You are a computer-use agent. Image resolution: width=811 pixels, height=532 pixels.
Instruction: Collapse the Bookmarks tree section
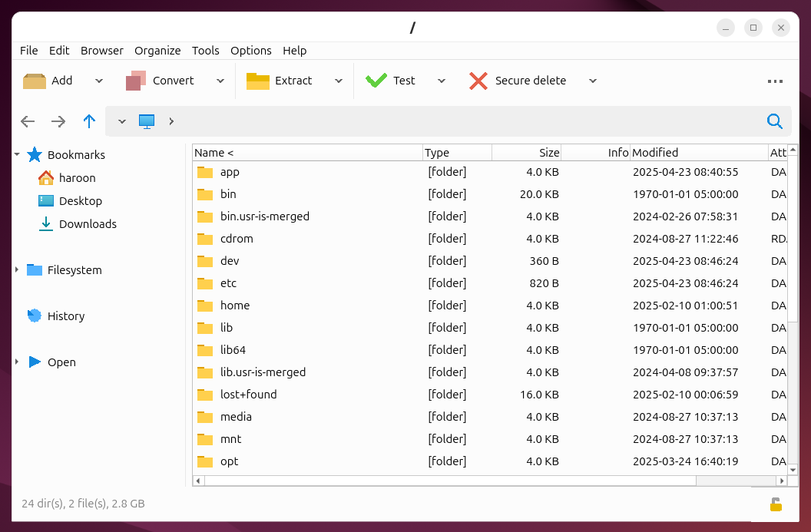(x=17, y=155)
